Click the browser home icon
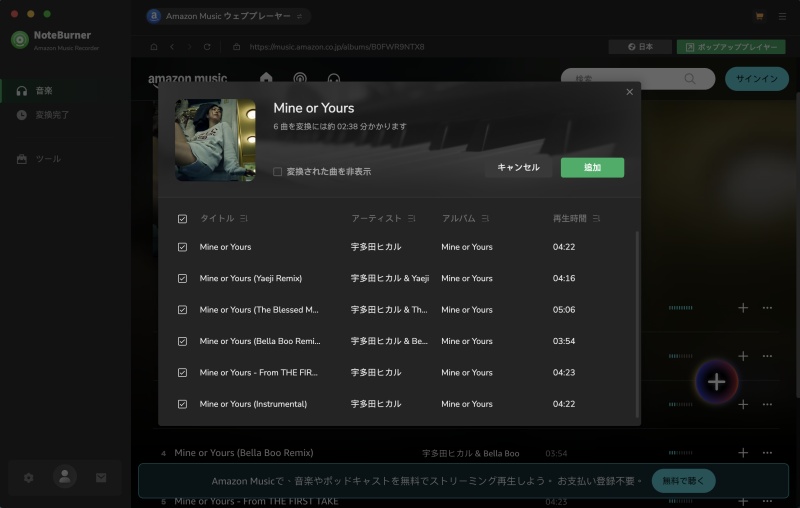The height and width of the screenshot is (508, 800). (154, 47)
